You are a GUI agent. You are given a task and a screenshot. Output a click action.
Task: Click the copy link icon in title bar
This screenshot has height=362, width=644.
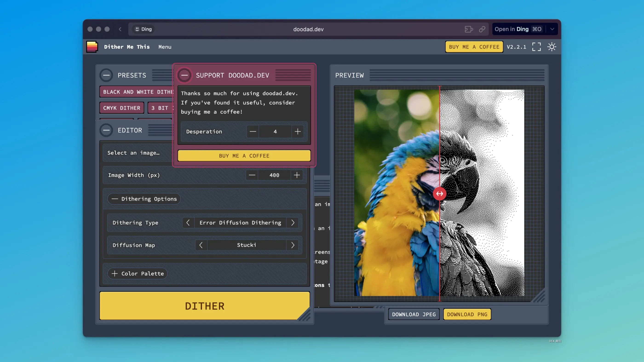[x=482, y=29]
